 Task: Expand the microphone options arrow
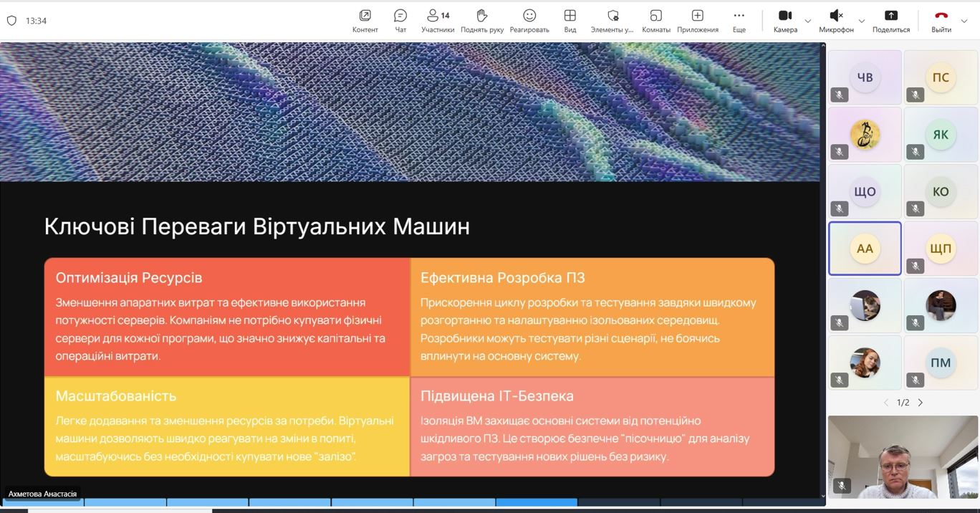coord(862,21)
